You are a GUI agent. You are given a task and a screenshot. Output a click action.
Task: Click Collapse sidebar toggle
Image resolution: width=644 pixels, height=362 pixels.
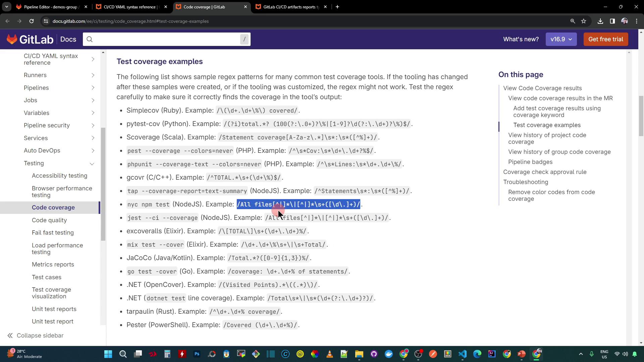(35, 336)
